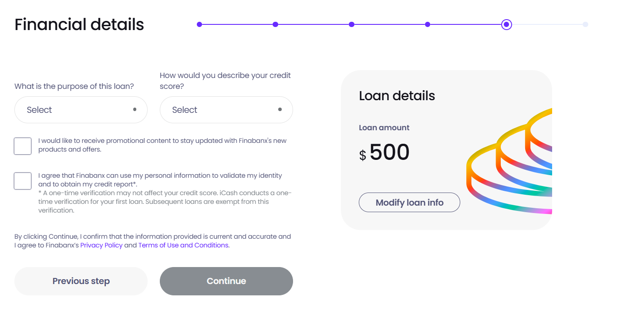Jump to the second progress step dot

click(275, 24)
